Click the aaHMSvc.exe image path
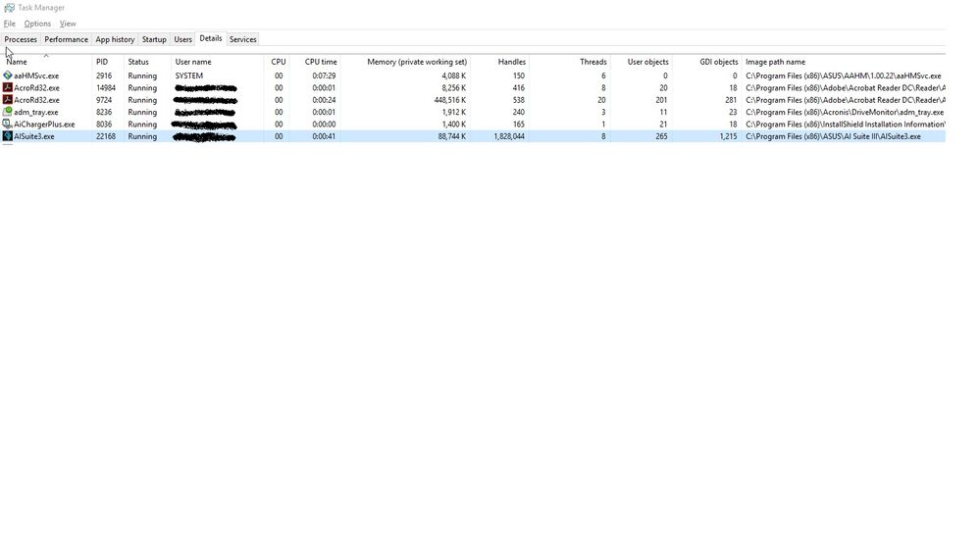The image size is (980, 551). coord(843,75)
